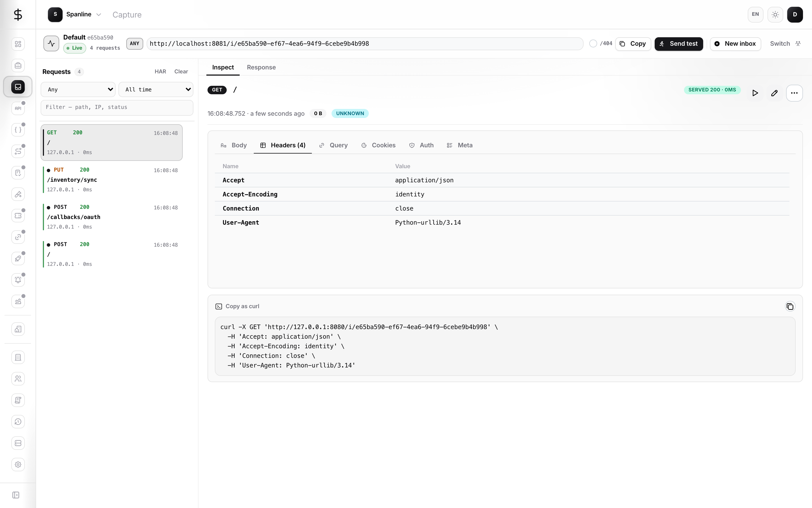Select the GET / request entry

point(112,143)
